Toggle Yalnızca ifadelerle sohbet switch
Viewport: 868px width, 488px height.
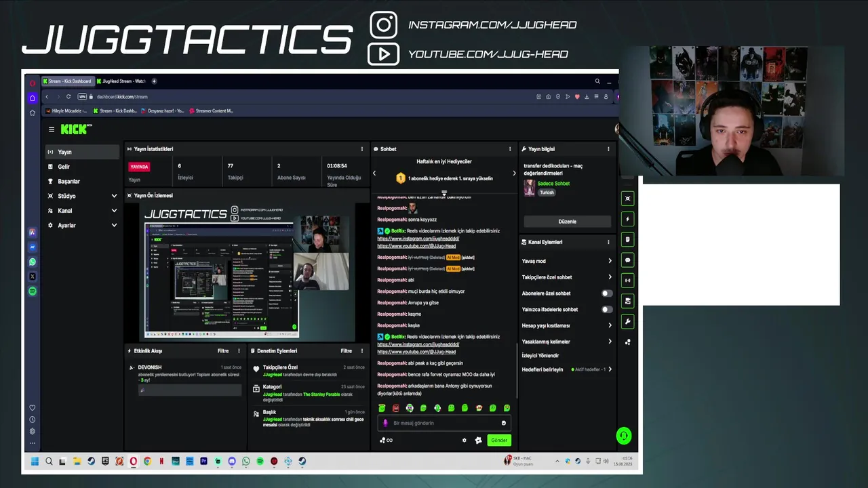point(607,310)
